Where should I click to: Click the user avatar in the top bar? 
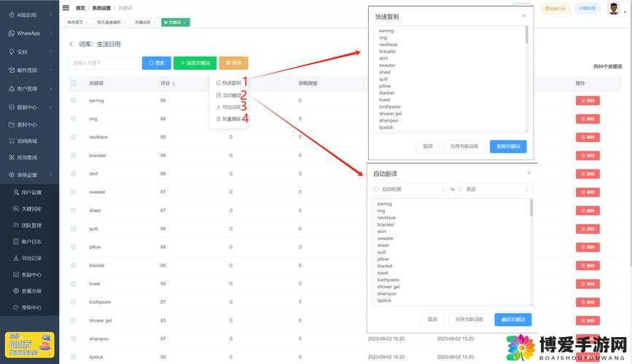614,9
